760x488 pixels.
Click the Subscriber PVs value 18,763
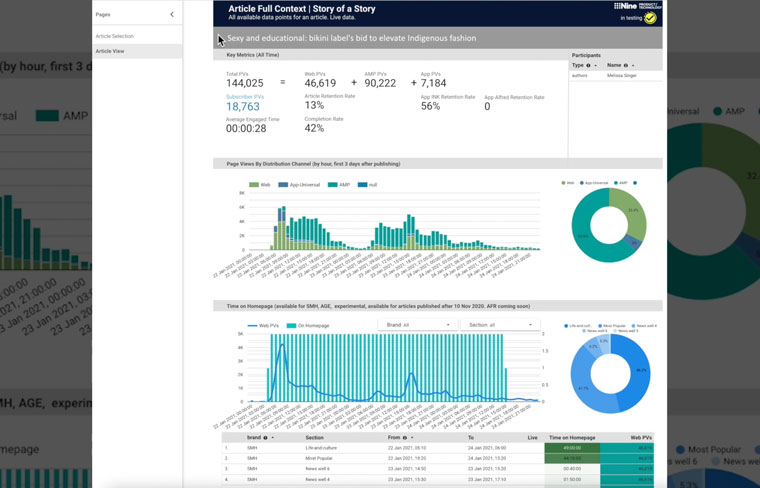pos(243,107)
